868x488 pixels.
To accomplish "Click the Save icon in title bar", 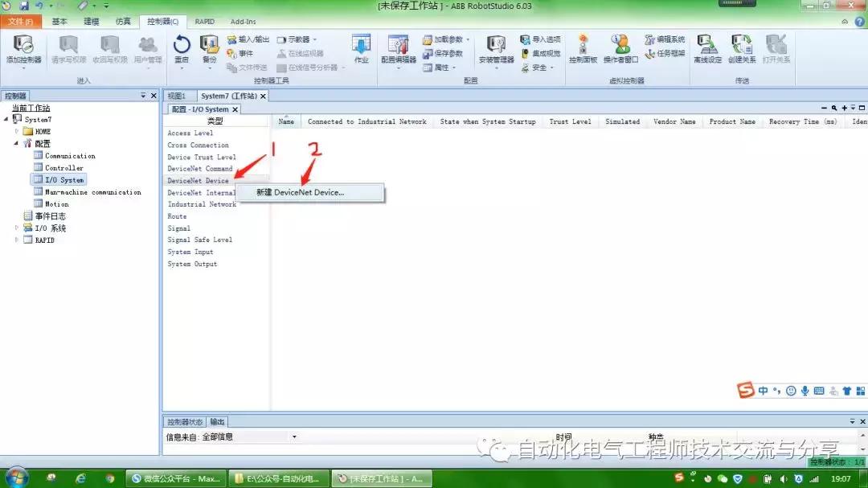I will point(24,6).
